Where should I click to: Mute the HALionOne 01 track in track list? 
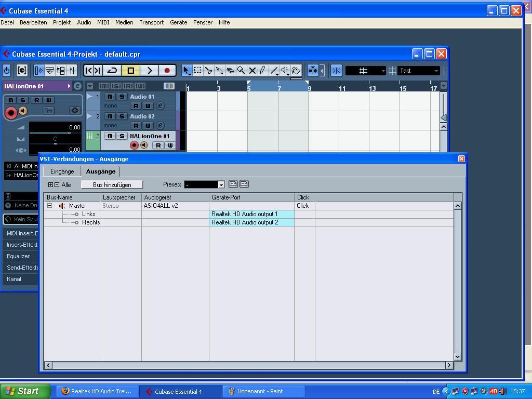pos(110,136)
